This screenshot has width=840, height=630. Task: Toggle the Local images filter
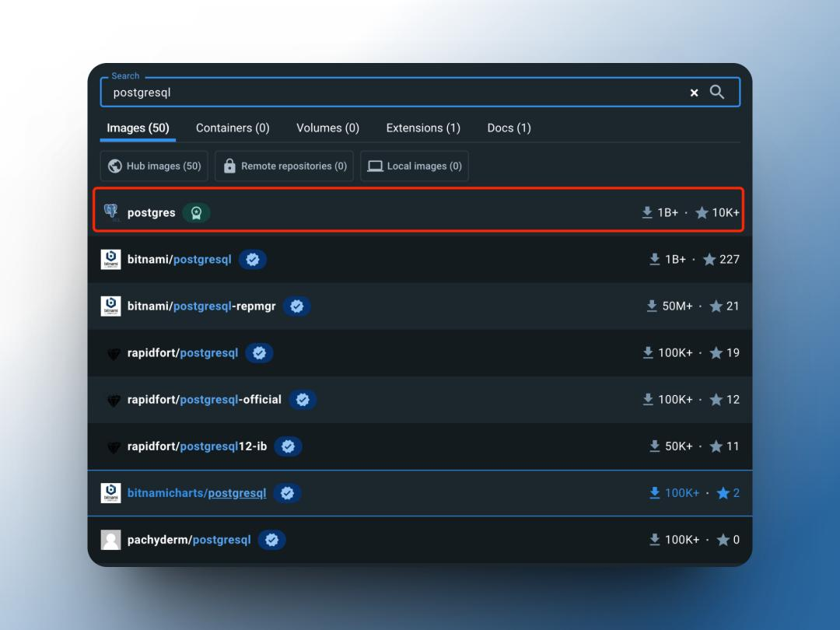(x=414, y=165)
